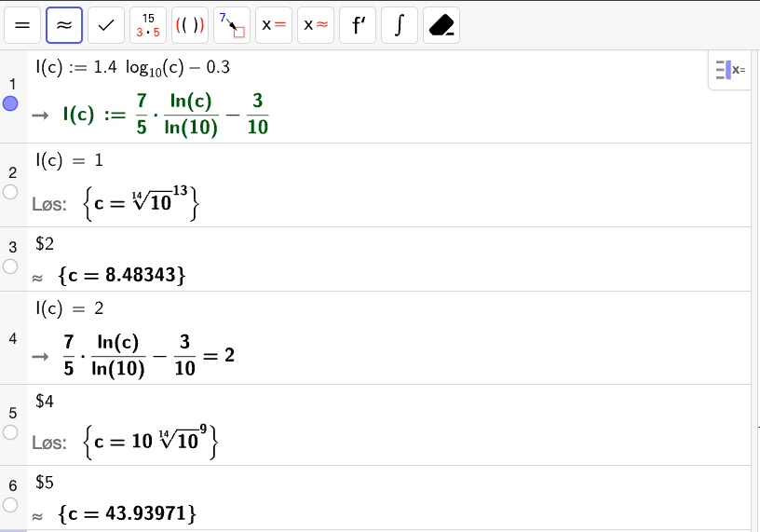
Task: Select the Delete eraser tool
Action: [x=441, y=26]
